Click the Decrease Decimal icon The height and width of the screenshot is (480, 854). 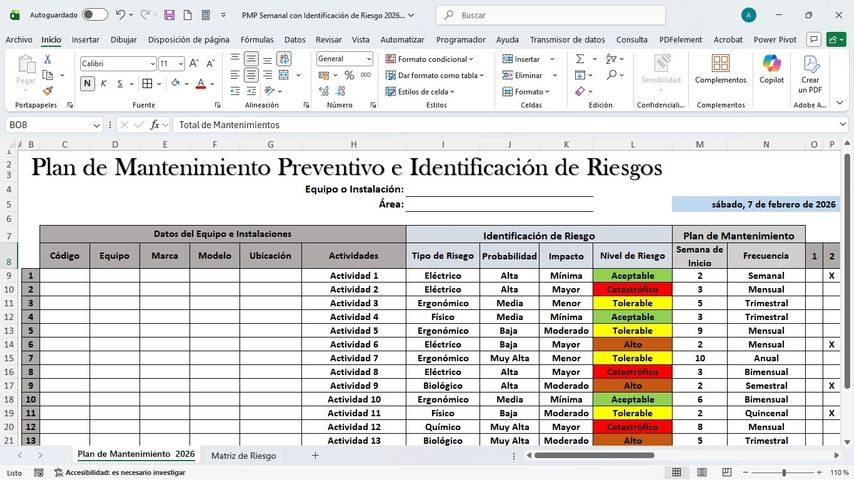point(341,91)
